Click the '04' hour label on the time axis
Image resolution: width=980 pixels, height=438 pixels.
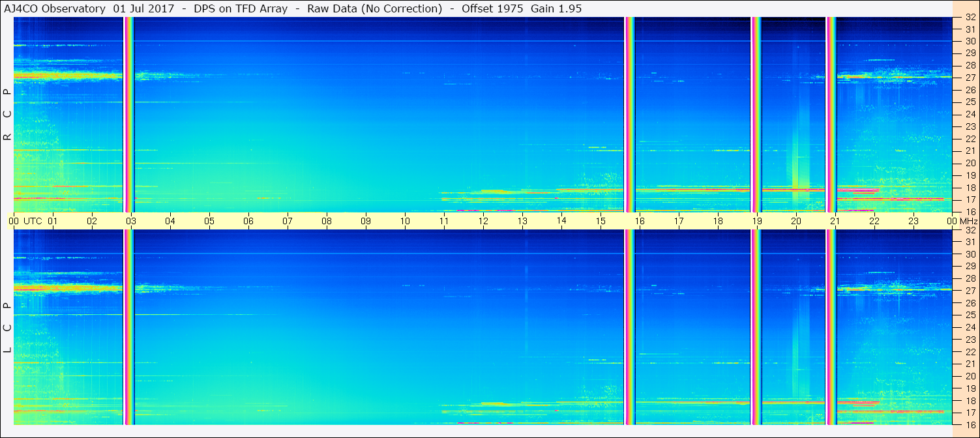click(x=170, y=221)
